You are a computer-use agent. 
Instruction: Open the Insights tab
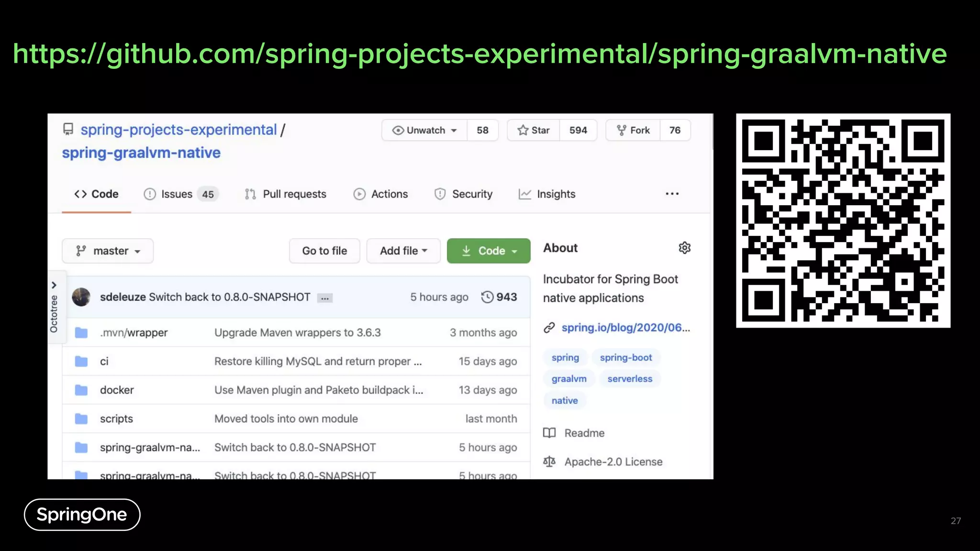click(x=547, y=194)
